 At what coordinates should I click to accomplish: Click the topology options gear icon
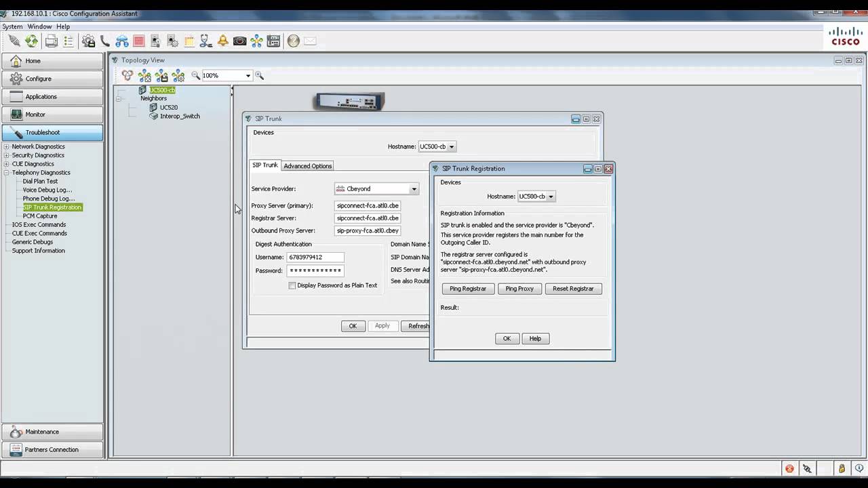[178, 75]
